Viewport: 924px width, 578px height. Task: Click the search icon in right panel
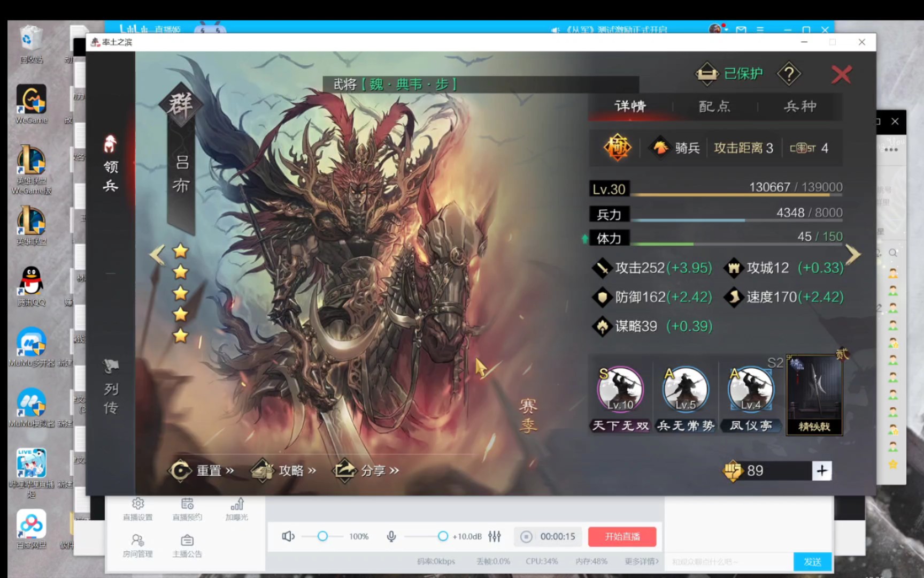(x=893, y=253)
